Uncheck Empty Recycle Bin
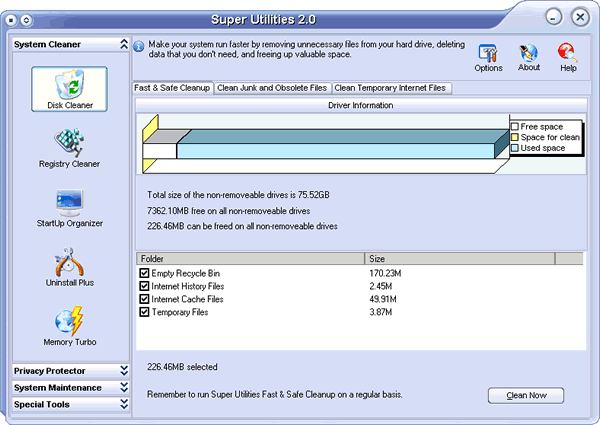The width and height of the screenshot is (600, 425). [144, 273]
